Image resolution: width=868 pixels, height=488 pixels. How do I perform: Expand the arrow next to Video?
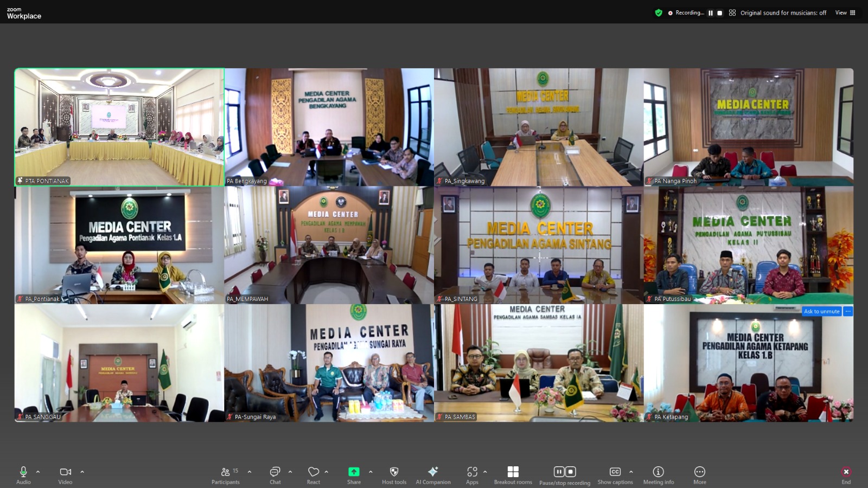coord(82,472)
